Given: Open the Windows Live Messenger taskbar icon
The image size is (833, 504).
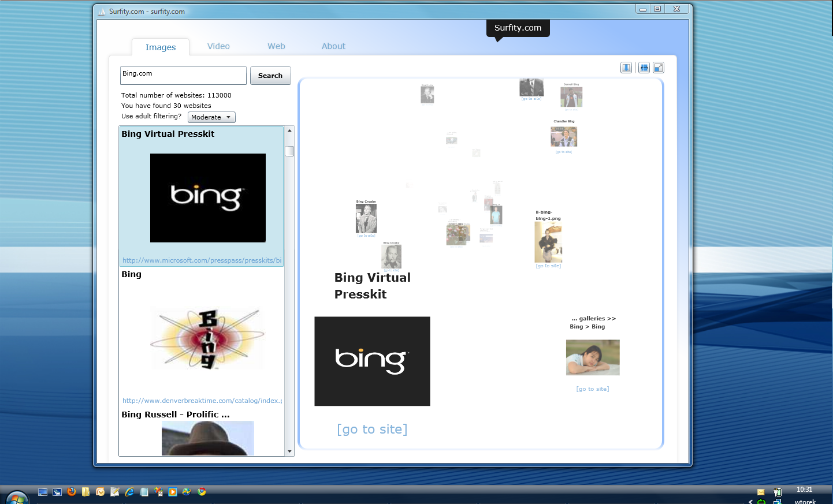Looking at the screenshot, I should click(x=187, y=492).
